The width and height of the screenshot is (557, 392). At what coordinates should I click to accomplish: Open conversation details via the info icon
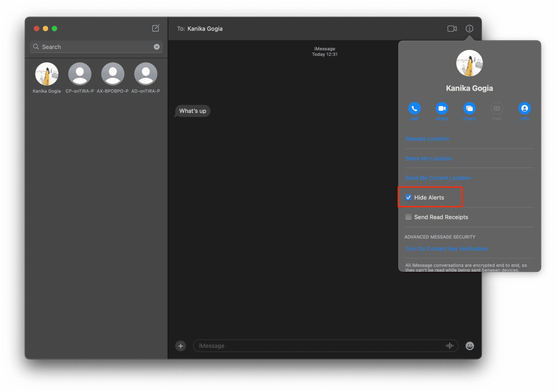(x=469, y=29)
